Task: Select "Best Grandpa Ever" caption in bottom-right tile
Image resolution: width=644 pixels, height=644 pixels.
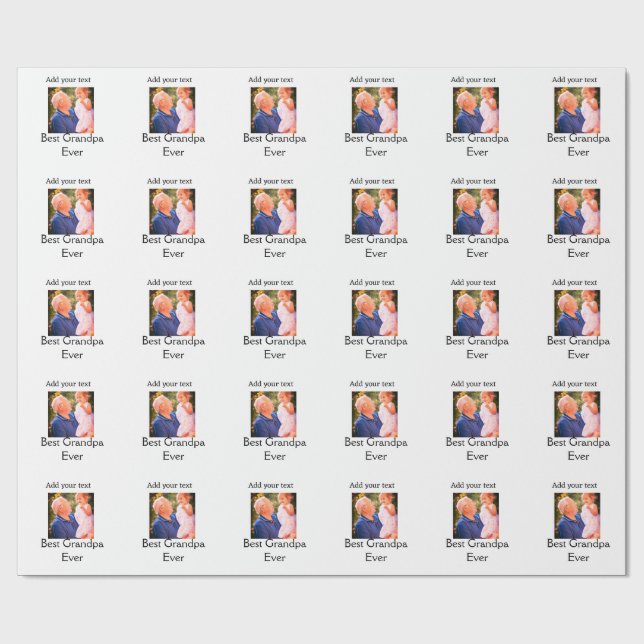Action: point(578,551)
